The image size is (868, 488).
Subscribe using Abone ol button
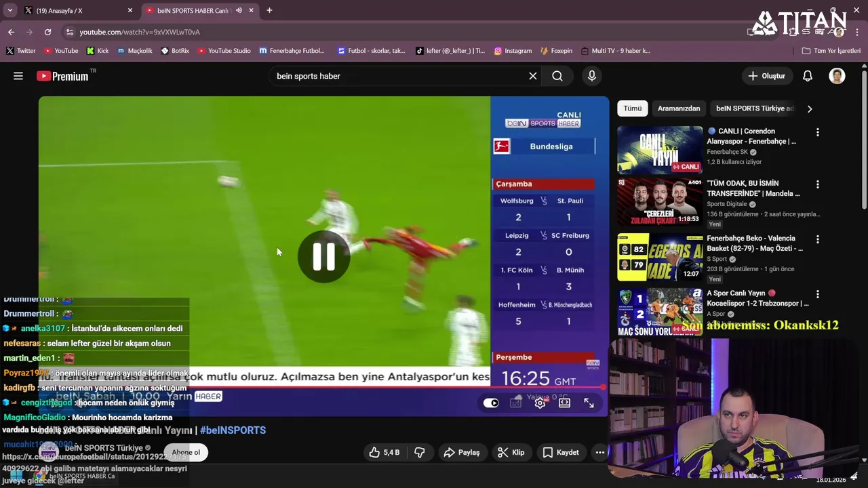tap(186, 452)
